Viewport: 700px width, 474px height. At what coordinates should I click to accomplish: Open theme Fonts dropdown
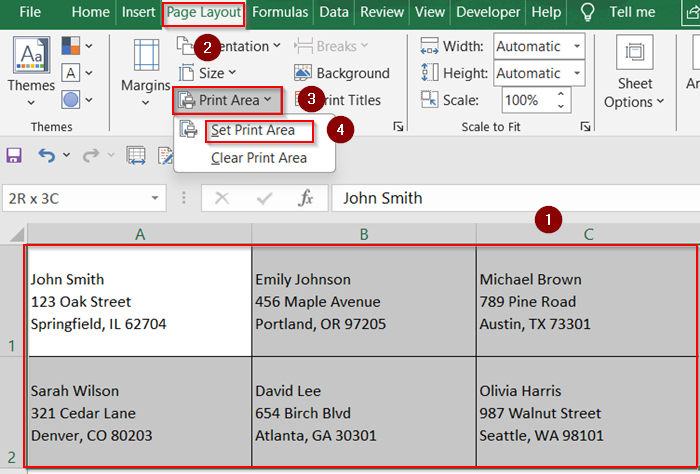pyautogui.click(x=77, y=73)
